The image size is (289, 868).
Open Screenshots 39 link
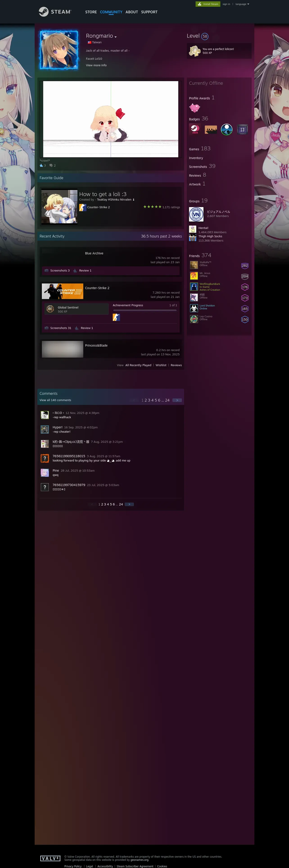(202, 166)
